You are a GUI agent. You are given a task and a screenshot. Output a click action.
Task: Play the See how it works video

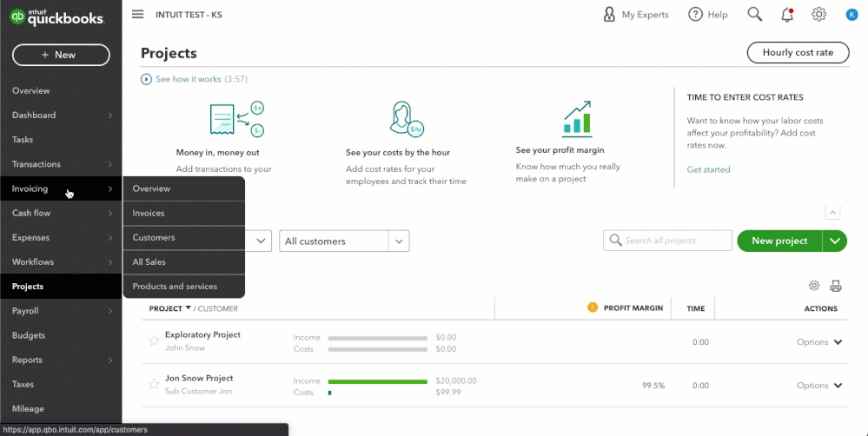(146, 79)
